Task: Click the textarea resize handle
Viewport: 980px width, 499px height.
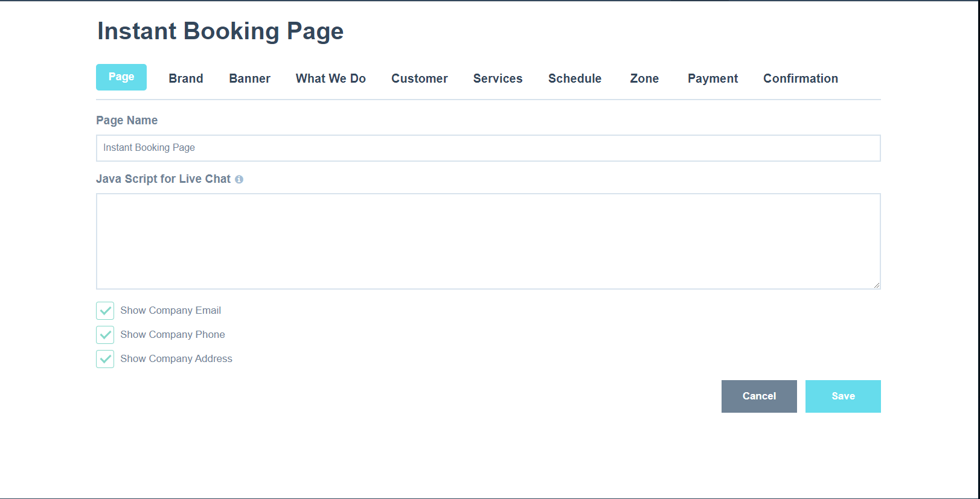Action: (x=876, y=285)
